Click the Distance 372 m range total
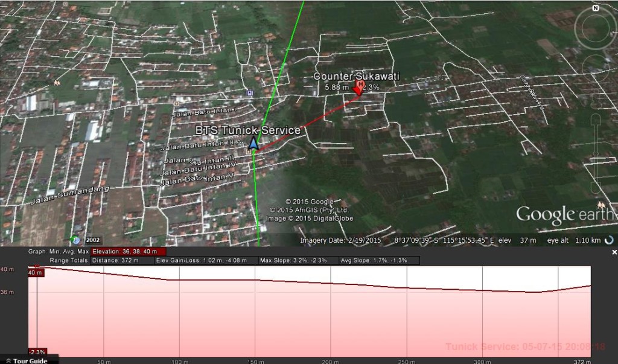The width and height of the screenshot is (618, 364). pyautogui.click(x=122, y=260)
